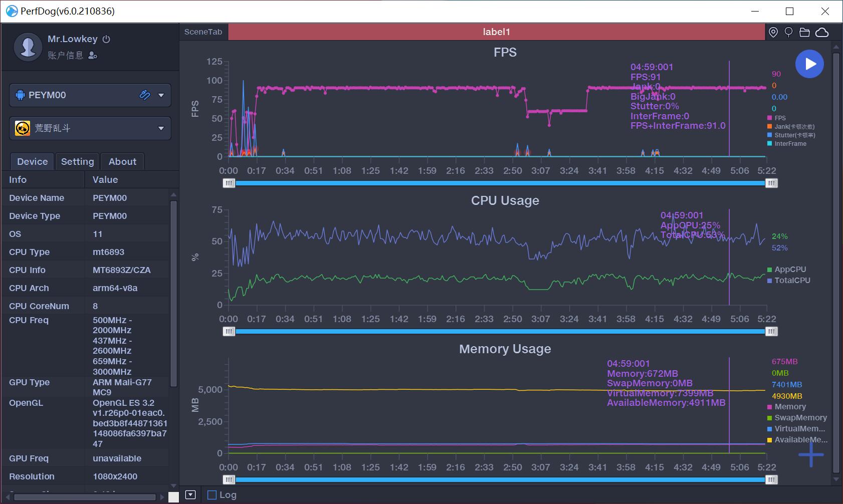The image size is (843, 504).
Task: Open the app selection dropdown arrow
Action: [161, 128]
